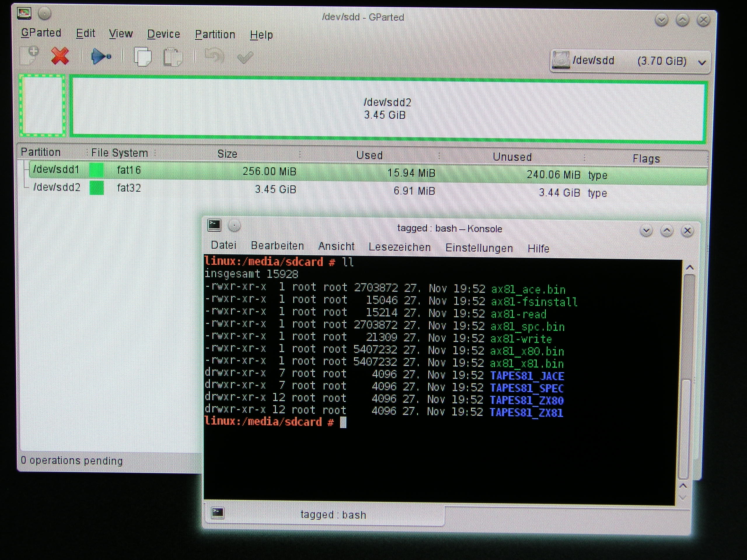Click the Flags column header
This screenshot has height=560, width=747.
coord(646,159)
